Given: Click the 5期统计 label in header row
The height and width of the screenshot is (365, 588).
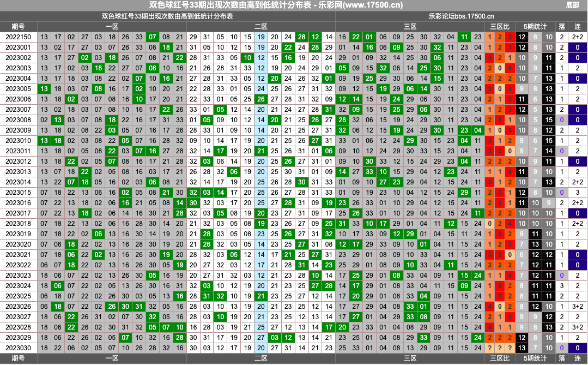Looking at the screenshot, I should 535,27.
